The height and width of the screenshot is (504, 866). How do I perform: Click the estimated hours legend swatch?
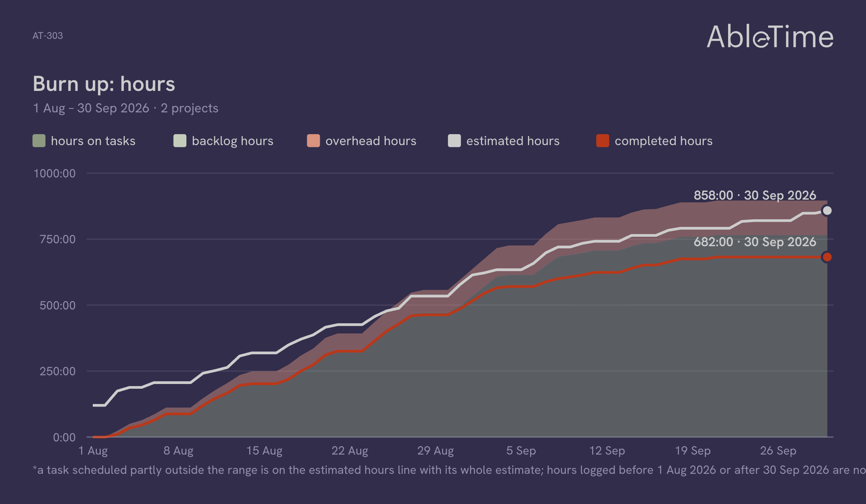[454, 141]
